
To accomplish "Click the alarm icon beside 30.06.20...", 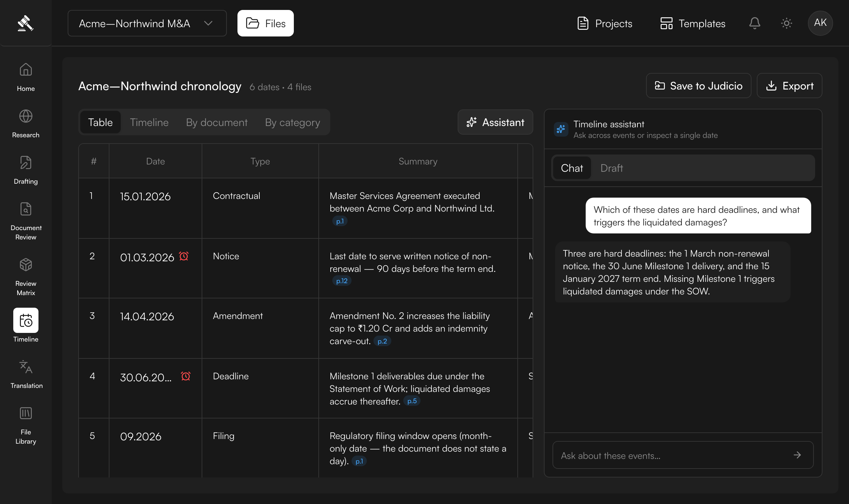I will (x=186, y=376).
